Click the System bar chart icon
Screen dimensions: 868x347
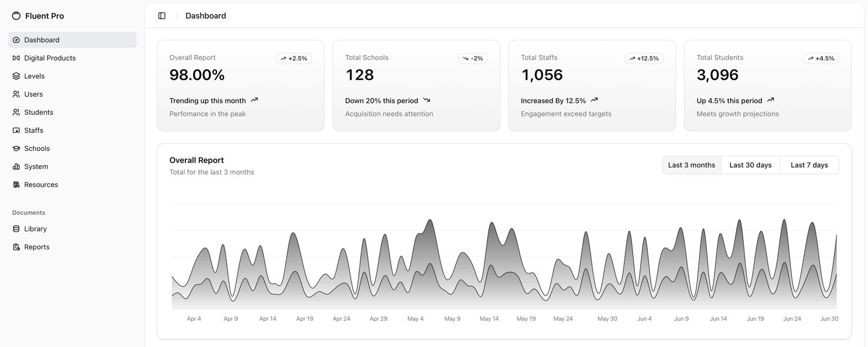pyautogui.click(x=16, y=167)
